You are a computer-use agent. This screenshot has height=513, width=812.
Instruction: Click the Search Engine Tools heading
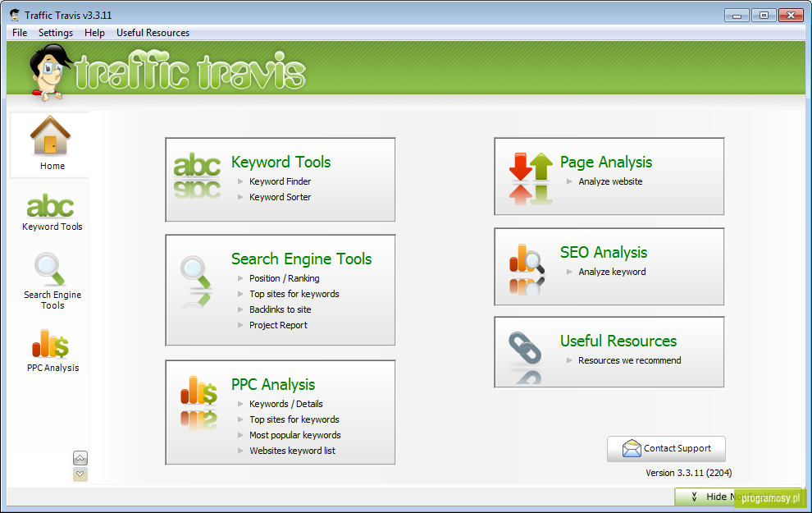click(x=301, y=259)
